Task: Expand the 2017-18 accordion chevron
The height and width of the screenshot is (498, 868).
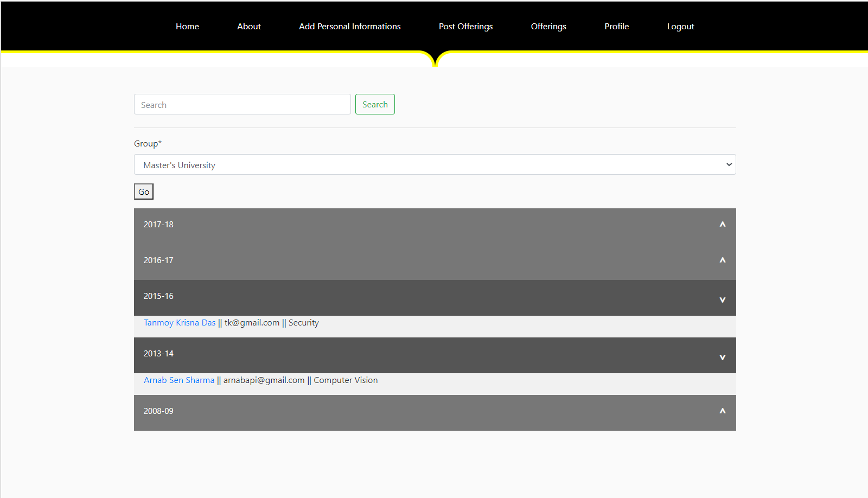Action: click(x=723, y=224)
